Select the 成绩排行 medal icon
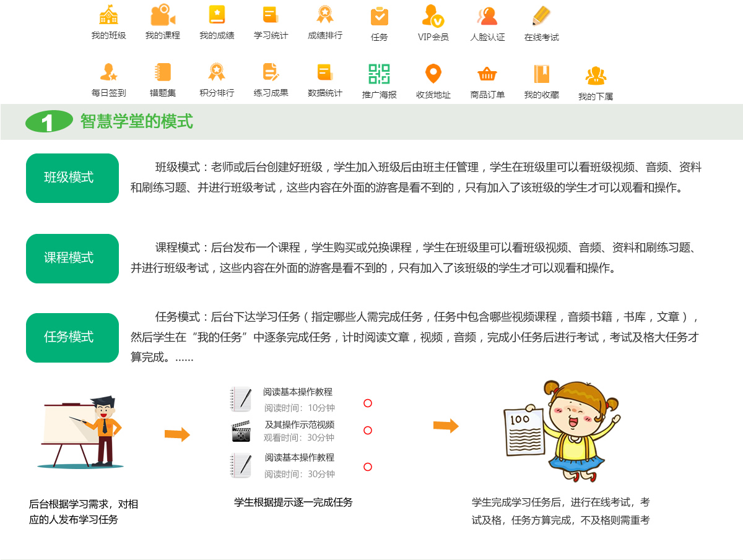This screenshot has width=743, height=560. (x=325, y=15)
